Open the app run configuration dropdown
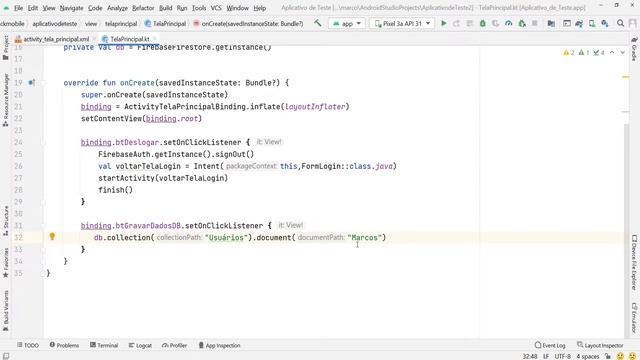 point(347,24)
